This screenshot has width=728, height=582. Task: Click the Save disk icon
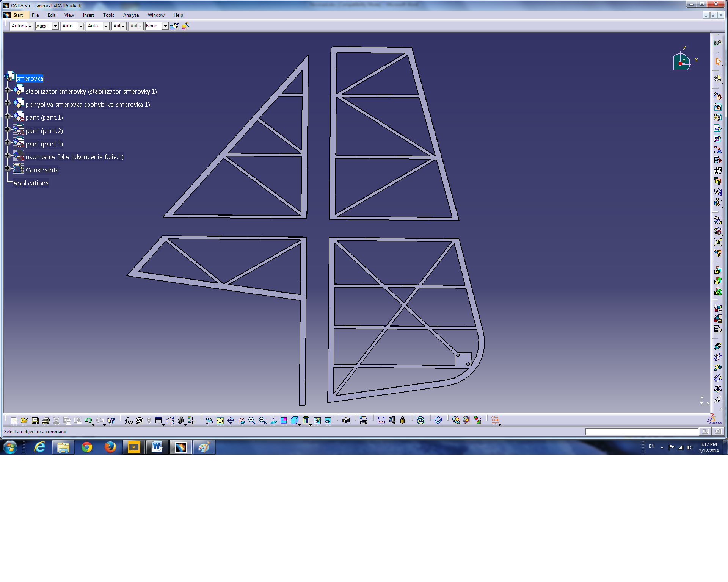[35, 420]
